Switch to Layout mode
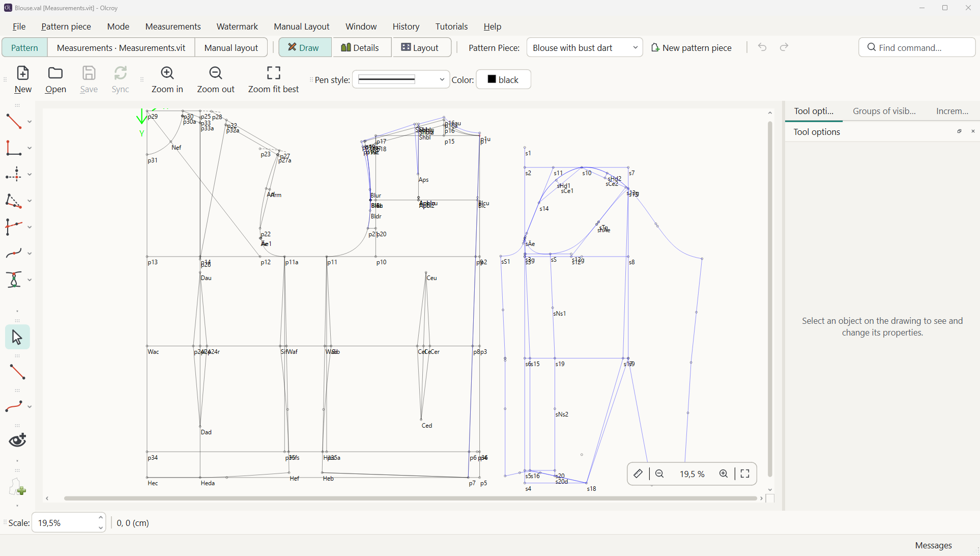Viewport: 980px width, 556px height. [421, 47]
